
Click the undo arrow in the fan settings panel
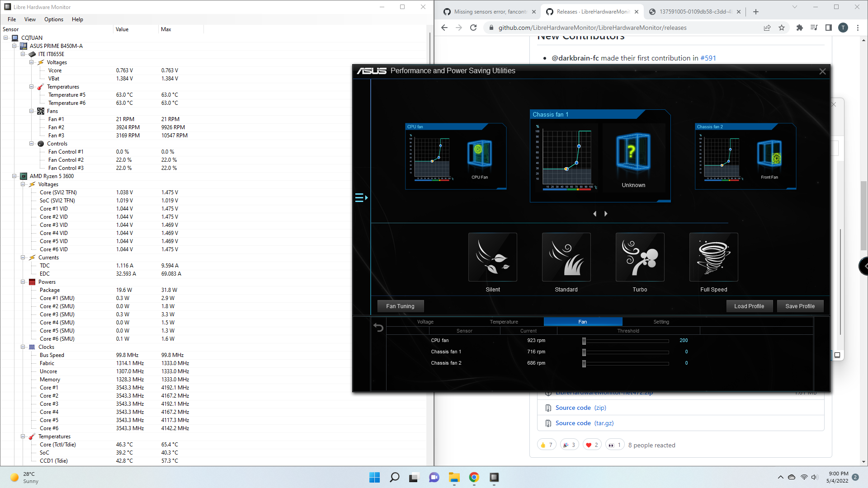pyautogui.click(x=378, y=328)
